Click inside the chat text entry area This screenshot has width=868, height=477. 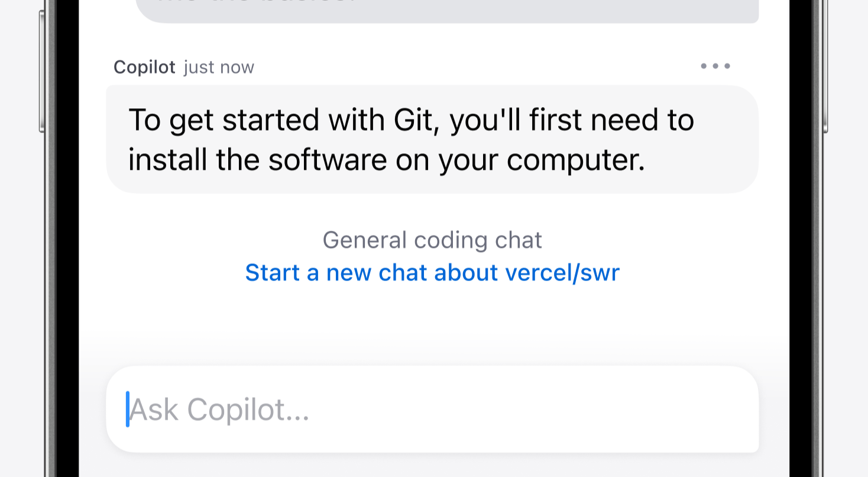tap(432, 410)
